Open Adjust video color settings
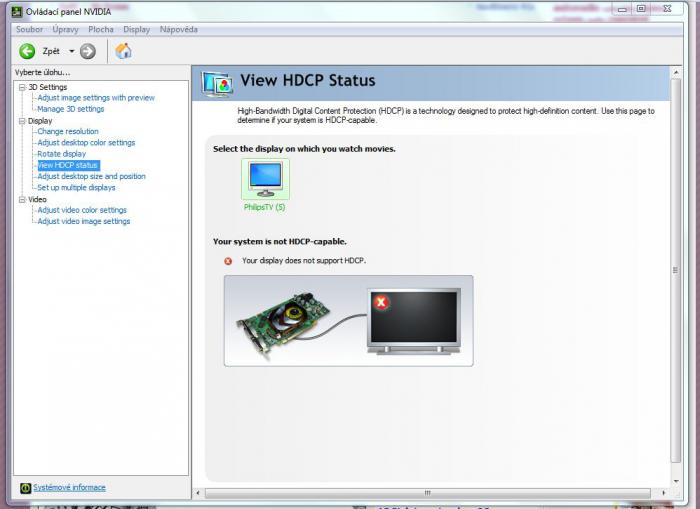Viewport: 700px width, 509px height. [x=82, y=210]
